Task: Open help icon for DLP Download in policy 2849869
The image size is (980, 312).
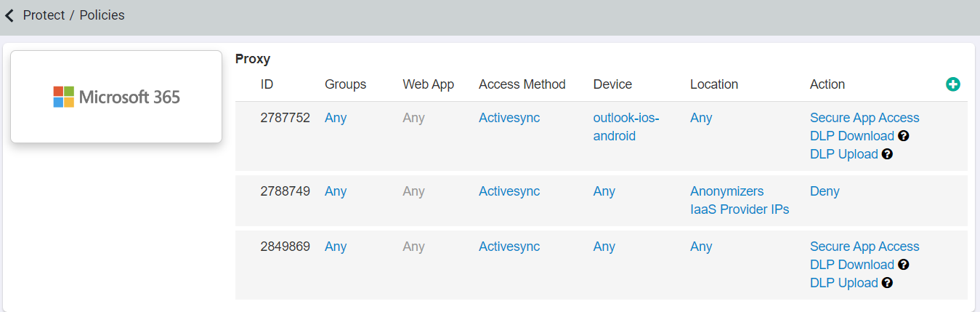Action: [904, 265]
